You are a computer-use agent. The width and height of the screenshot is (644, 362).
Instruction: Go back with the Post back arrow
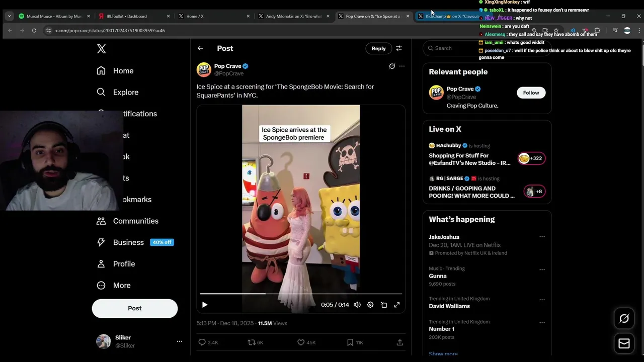coord(200,48)
